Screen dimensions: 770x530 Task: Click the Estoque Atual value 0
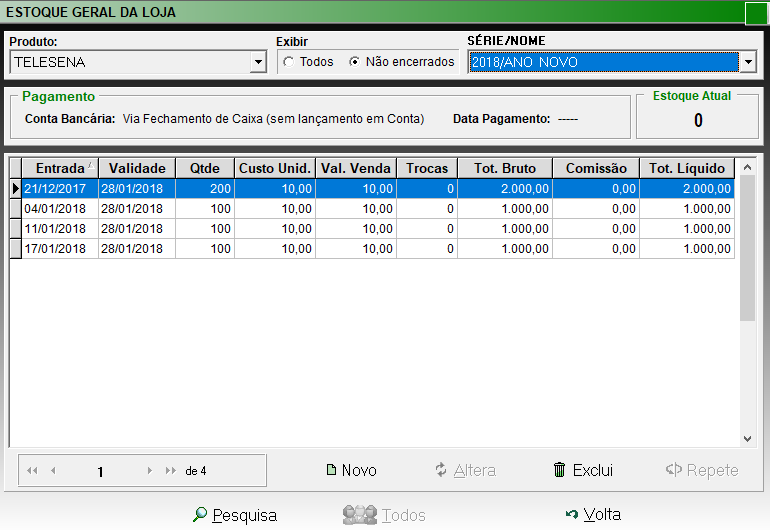pyautogui.click(x=698, y=120)
